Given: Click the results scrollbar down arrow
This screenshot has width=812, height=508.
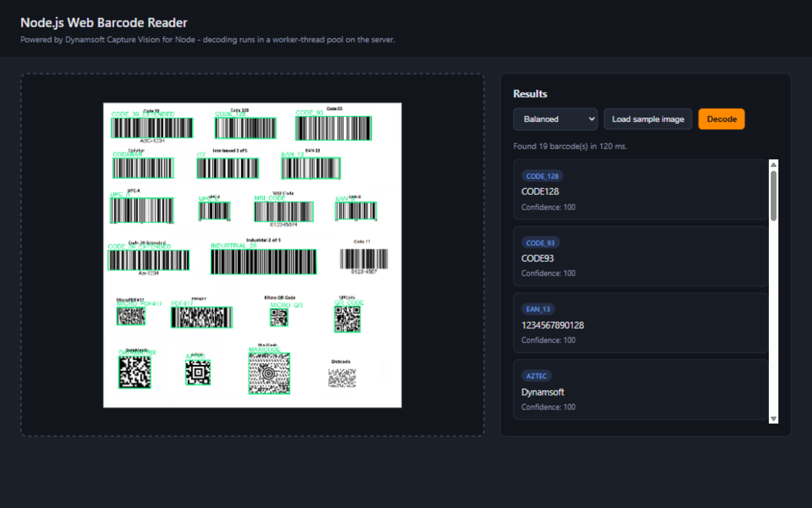Looking at the screenshot, I should click(773, 418).
